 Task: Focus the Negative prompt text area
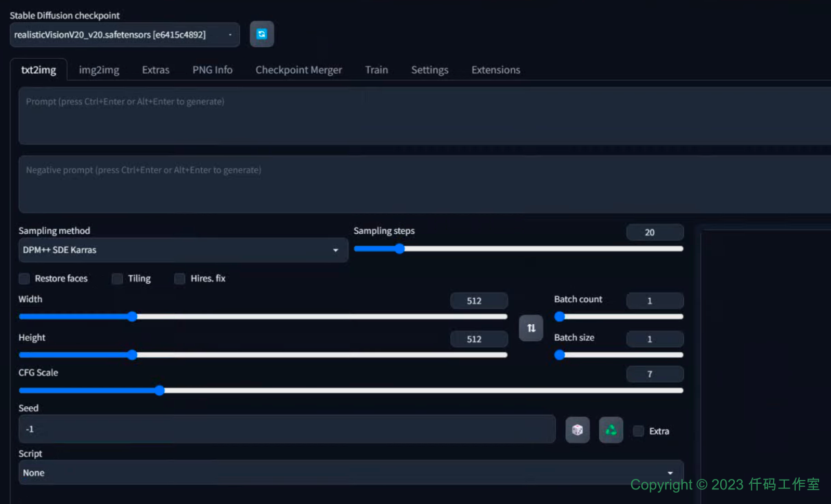click(x=424, y=184)
